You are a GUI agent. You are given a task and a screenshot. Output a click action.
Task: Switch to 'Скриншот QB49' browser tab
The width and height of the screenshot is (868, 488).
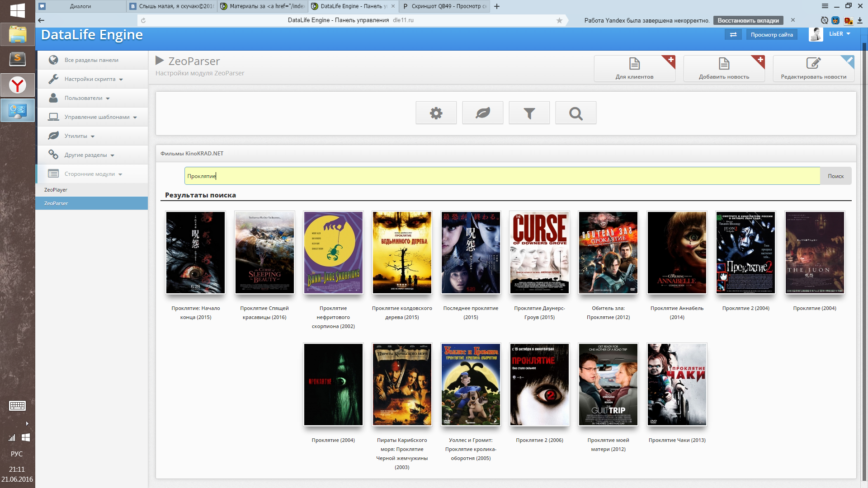click(x=444, y=6)
